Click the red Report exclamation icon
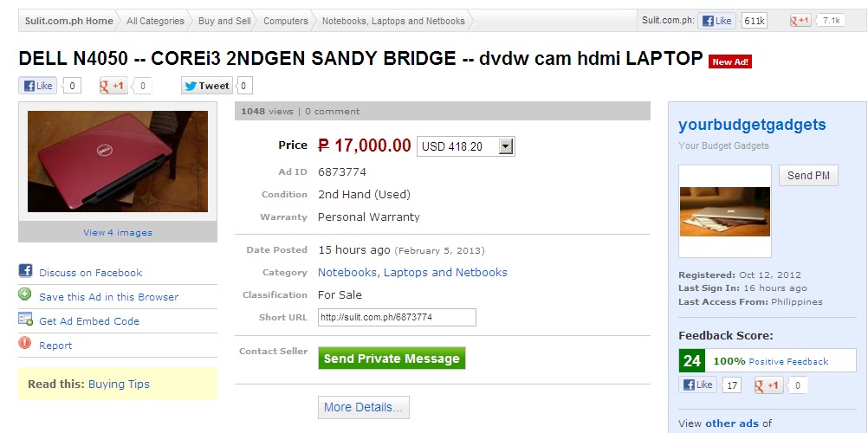 25,343
